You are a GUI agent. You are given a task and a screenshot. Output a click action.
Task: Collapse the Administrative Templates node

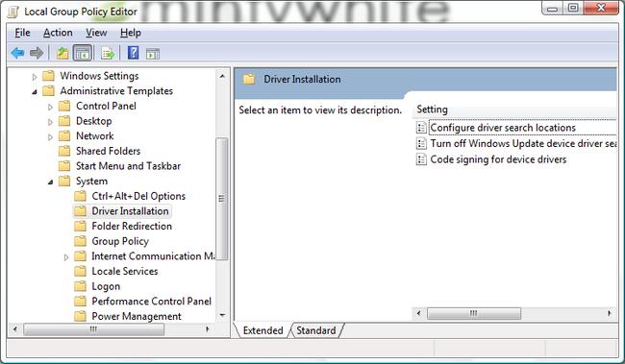tap(35, 92)
